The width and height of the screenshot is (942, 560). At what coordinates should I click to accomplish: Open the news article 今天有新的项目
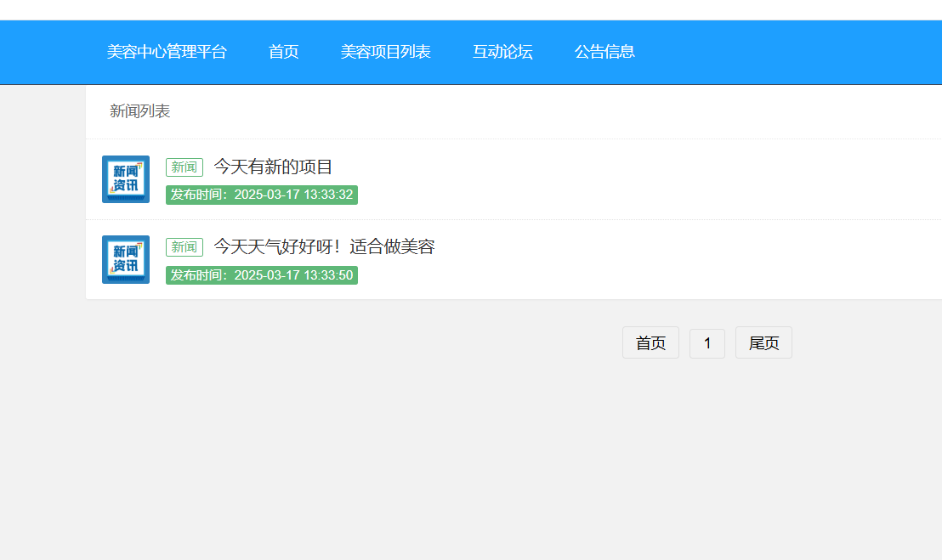click(x=273, y=167)
